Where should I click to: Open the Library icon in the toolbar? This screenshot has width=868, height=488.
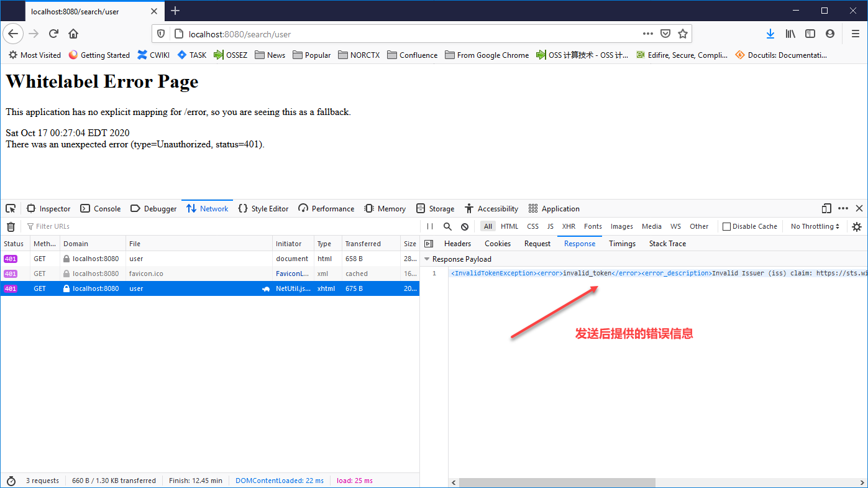[790, 34]
